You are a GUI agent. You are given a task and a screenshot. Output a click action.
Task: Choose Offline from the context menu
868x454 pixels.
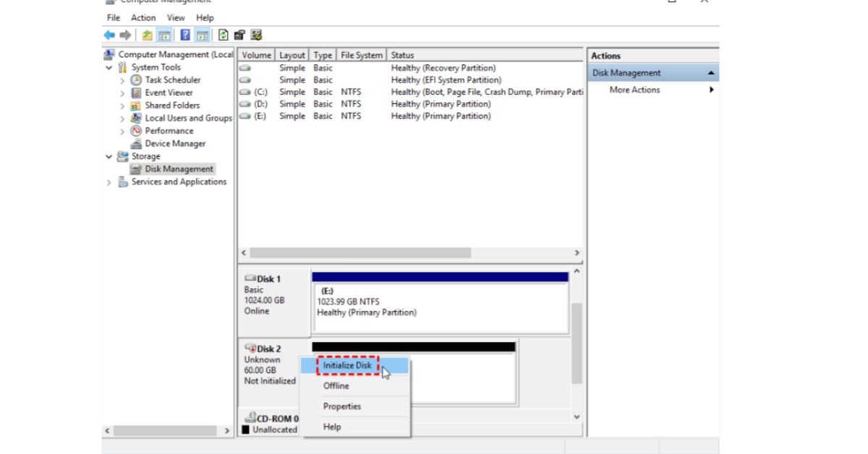(355, 386)
